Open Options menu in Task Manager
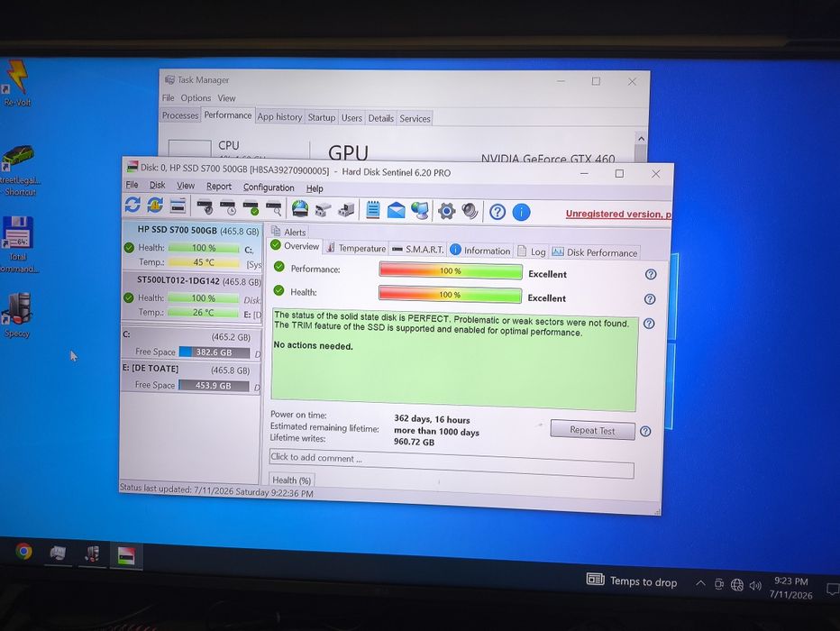Viewport: 840px width, 631px height. pyautogui.click(x=196, y=98)
